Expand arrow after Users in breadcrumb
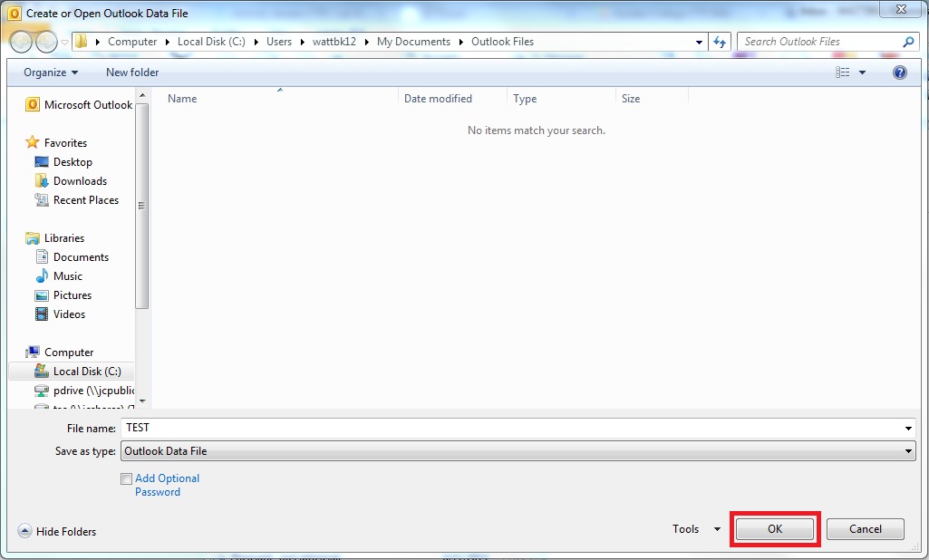Image resolution: width=929 pixels, height=560 pixels. 302,42
